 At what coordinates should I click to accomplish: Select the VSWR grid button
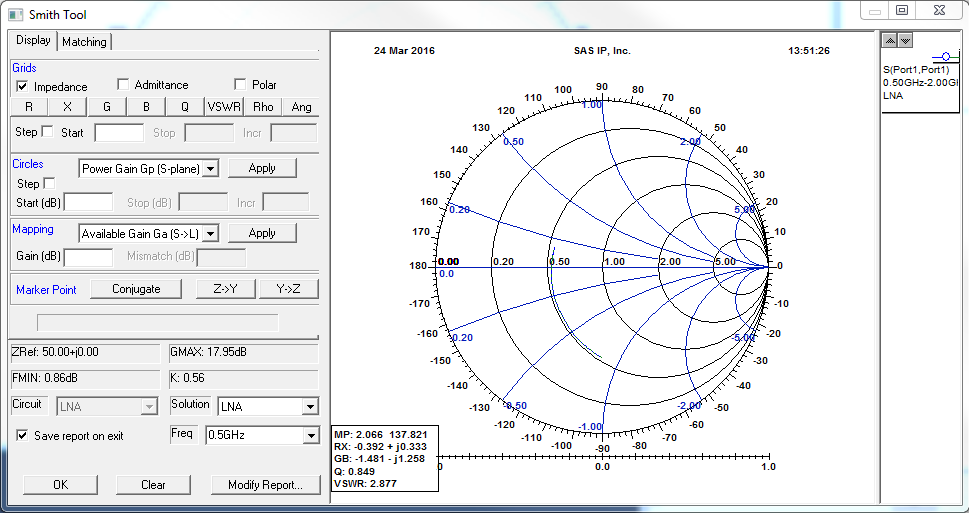coord(223,107)
